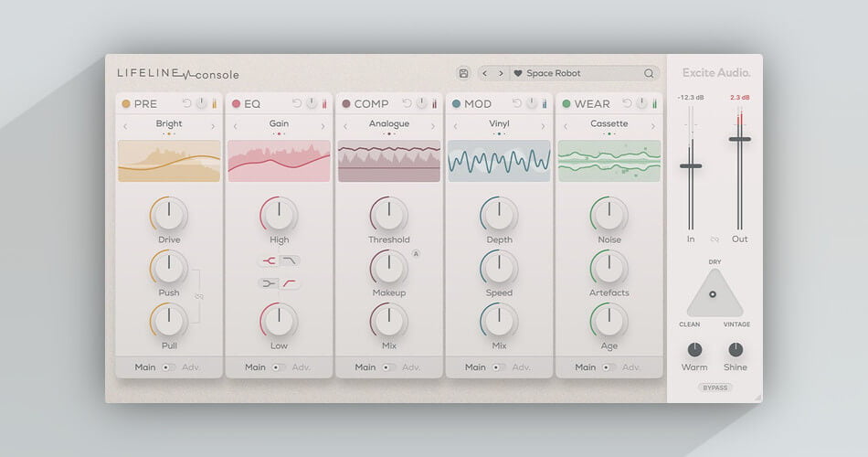
Task: Select Adv. view in the WEAR module
Action: pyautogui.click(x=631, y=367)
